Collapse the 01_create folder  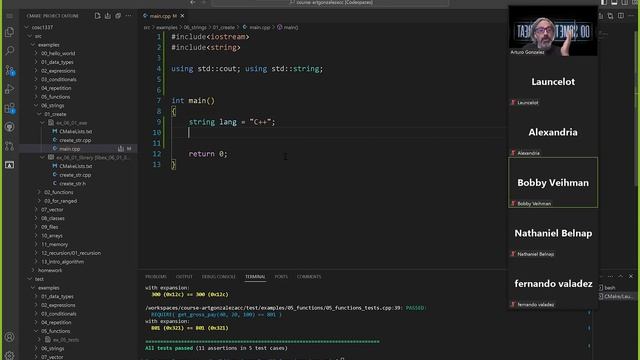point(55,114)
